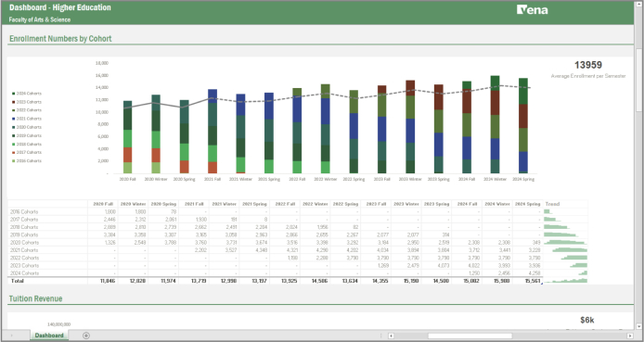The width and height of the screenshot is (644, 342).
Task: Select the 15,561 total cell
Action: 528,281
